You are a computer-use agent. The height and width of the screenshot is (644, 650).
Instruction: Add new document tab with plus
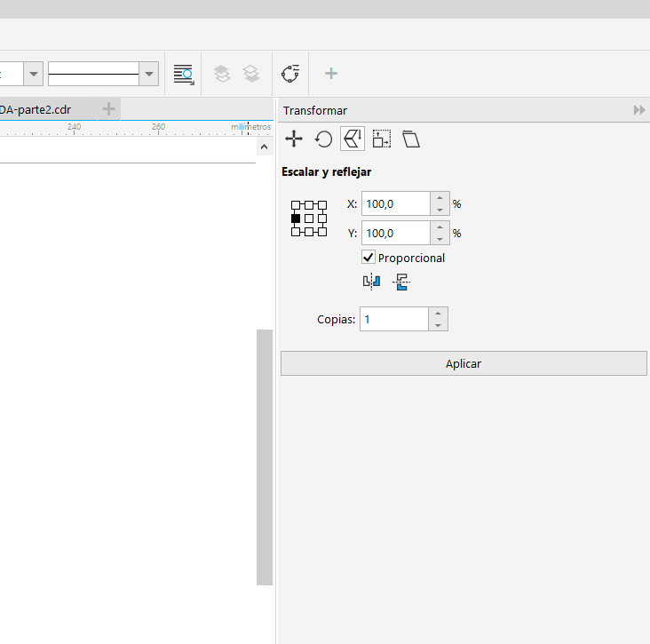tap(108, 109)
